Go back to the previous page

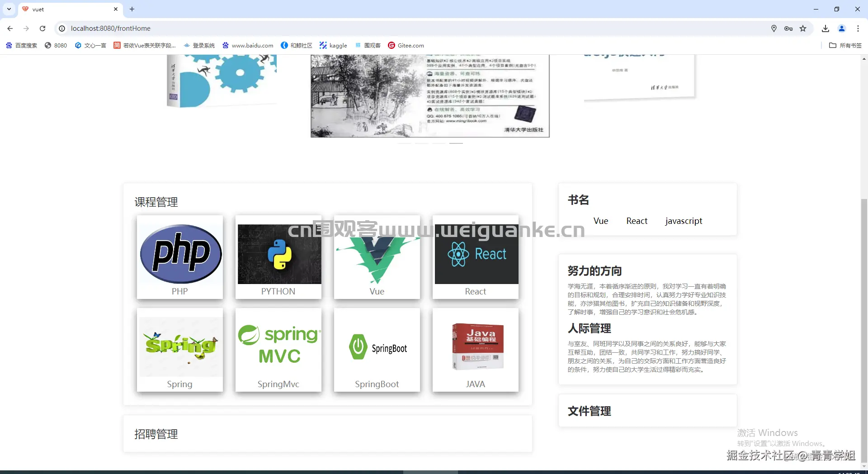pos(10,28)
